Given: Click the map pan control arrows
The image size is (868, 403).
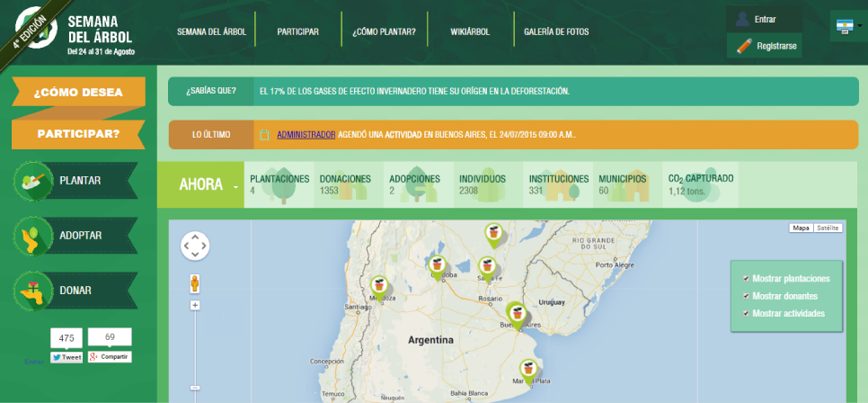Looking at the screenshot, I should click(195, 245).
